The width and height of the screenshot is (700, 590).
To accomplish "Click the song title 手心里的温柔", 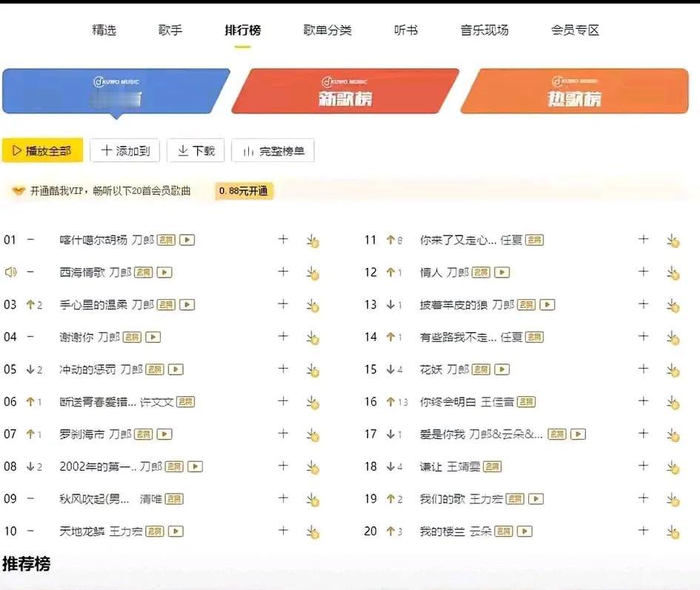I will pos(93,305).
